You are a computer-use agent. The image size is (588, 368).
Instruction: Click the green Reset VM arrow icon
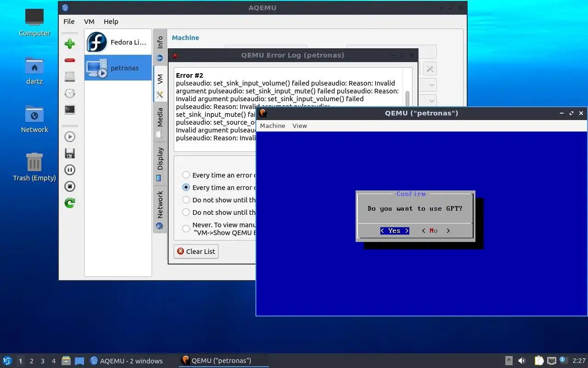coord(70,203)
